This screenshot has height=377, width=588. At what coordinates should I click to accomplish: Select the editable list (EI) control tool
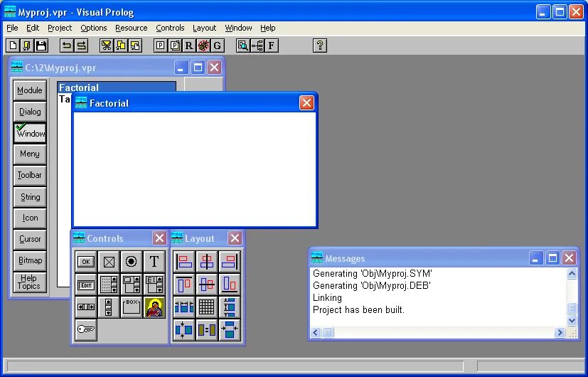pos(154,285)
